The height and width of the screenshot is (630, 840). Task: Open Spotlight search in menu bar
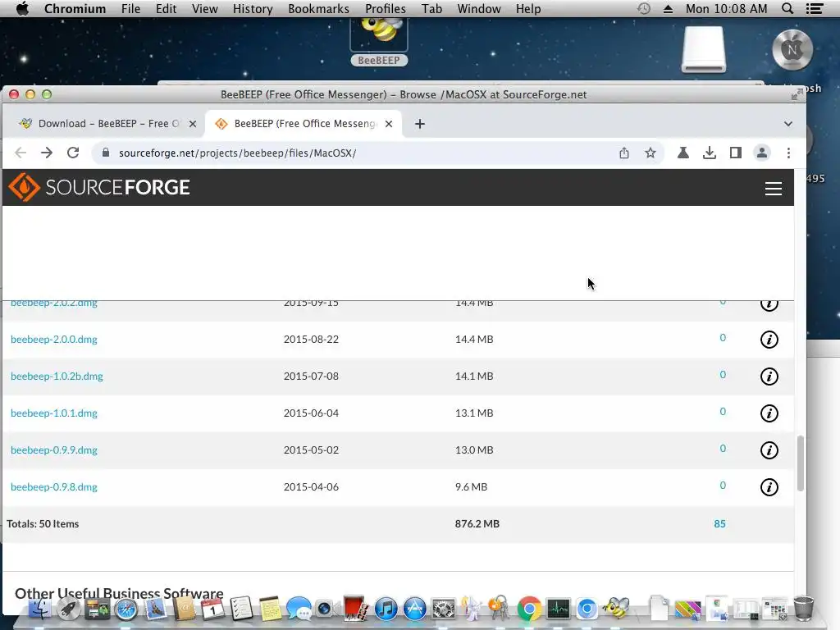coord(787,8)
